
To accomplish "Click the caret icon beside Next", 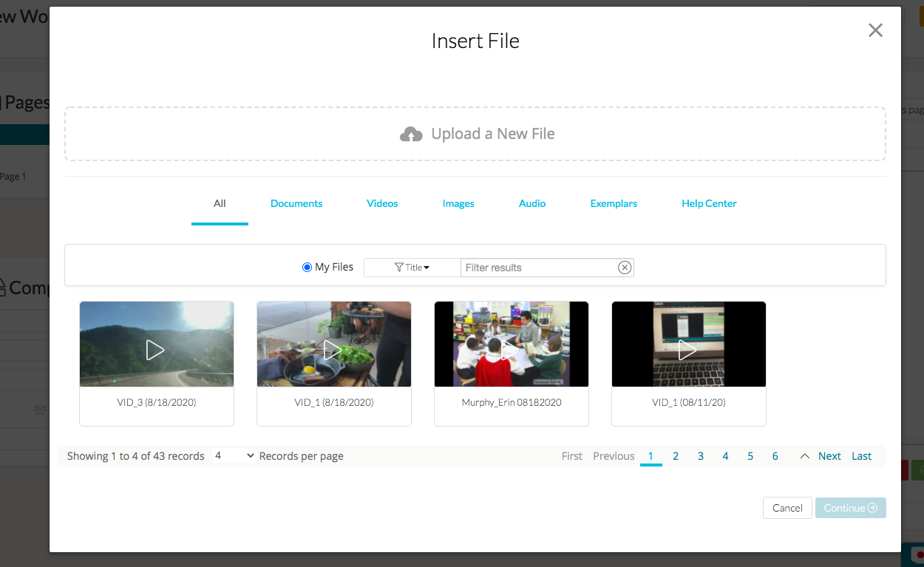I will point(804,456).
